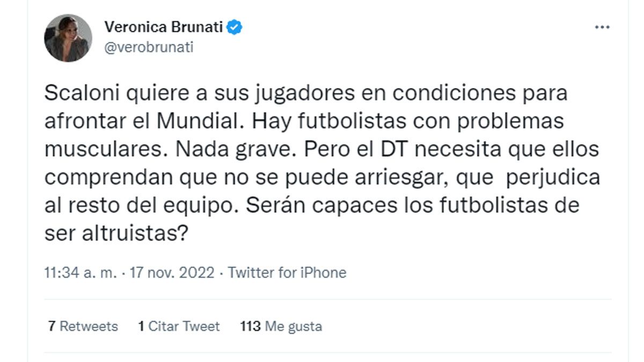Image resolution: width=644 pixels, height=362 pixels.
Task: Click the retweet count number 7
Action: pos(52,326)
